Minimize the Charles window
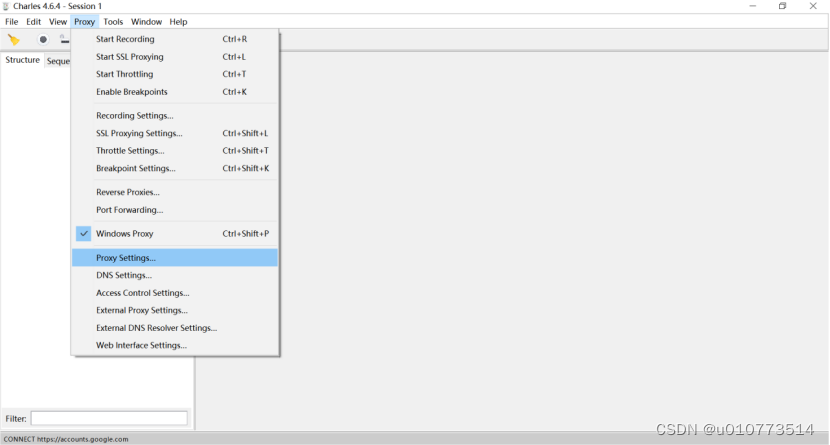Viewport: 830px width, 445px height. pyautogui.click(x=753, y=6)
